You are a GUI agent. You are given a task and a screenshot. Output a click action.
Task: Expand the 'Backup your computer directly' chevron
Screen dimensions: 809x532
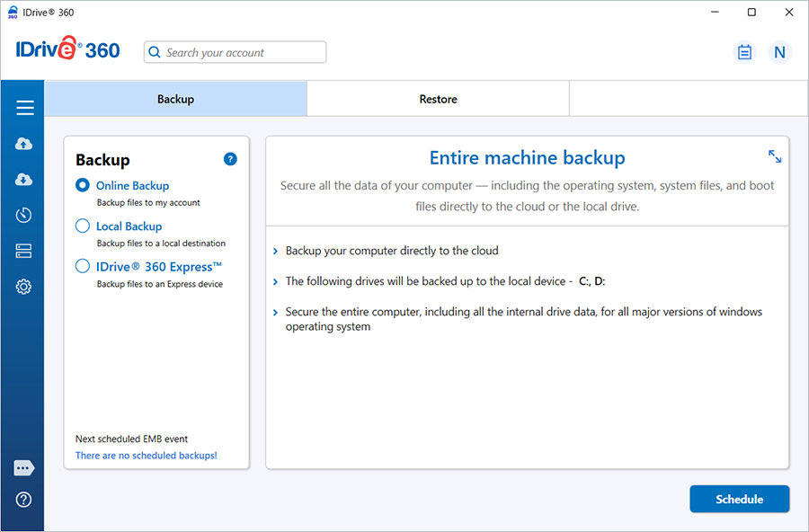(x=275, y=252)
